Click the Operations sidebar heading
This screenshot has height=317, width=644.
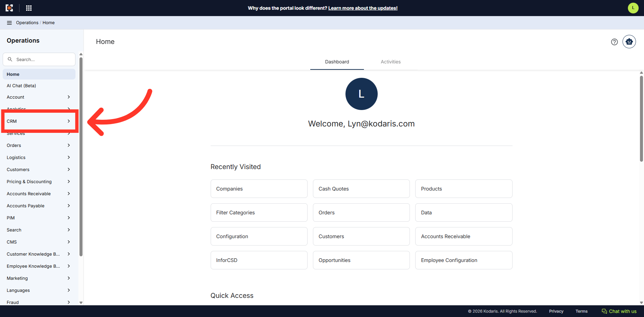pos(23,41)
